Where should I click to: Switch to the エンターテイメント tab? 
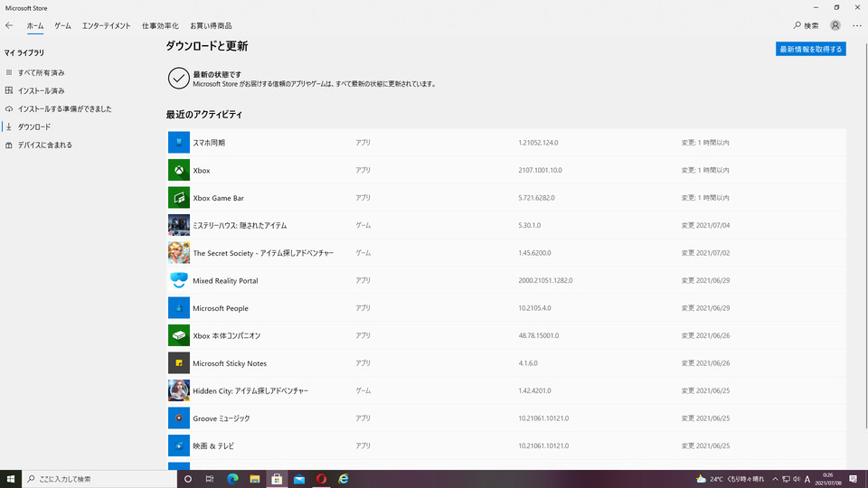107,25
